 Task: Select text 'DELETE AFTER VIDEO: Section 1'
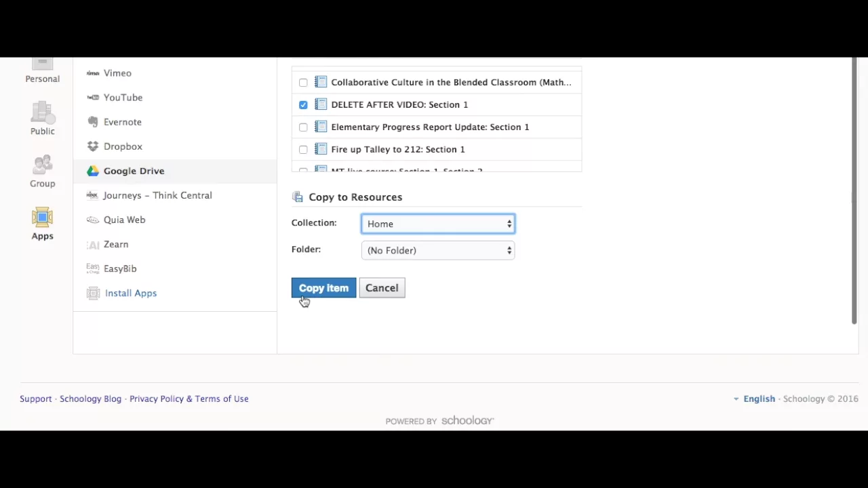tap(399, 104)
